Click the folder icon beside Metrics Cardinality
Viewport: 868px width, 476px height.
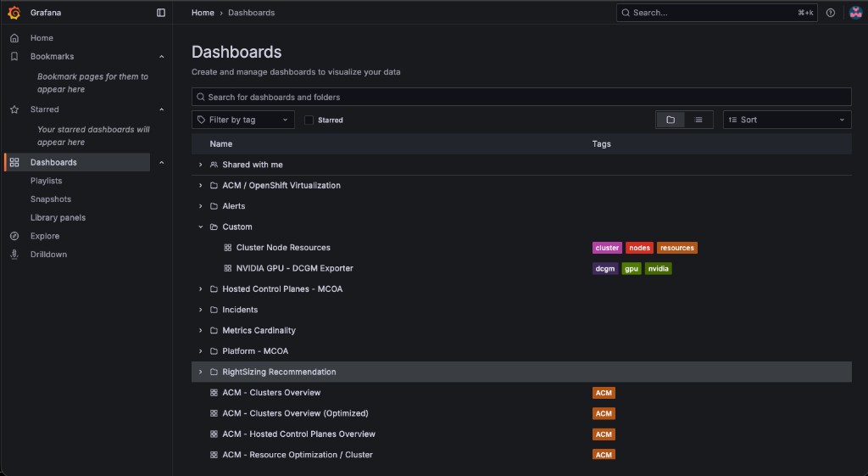coord(214,330)
